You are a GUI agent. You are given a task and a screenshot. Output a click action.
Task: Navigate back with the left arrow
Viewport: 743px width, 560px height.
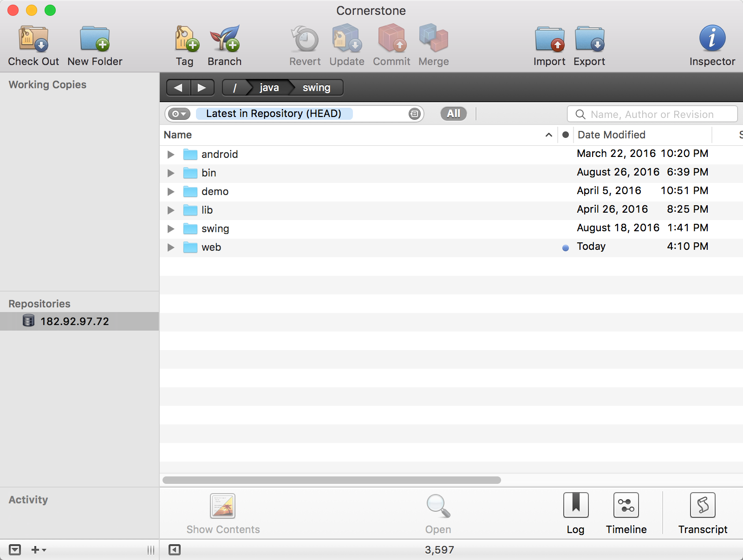click(178, 87)
